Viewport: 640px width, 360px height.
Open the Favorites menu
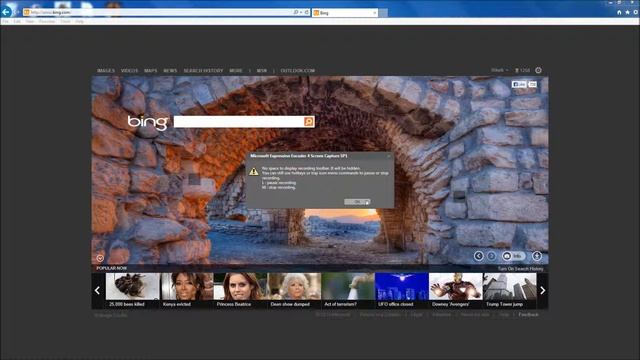tap(47, 21)
